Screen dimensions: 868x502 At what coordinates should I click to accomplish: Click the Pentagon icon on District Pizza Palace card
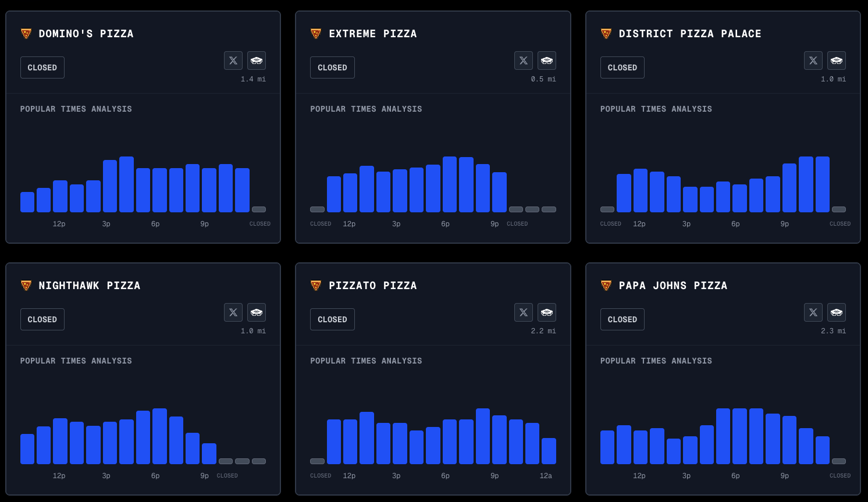pos(837,60)
